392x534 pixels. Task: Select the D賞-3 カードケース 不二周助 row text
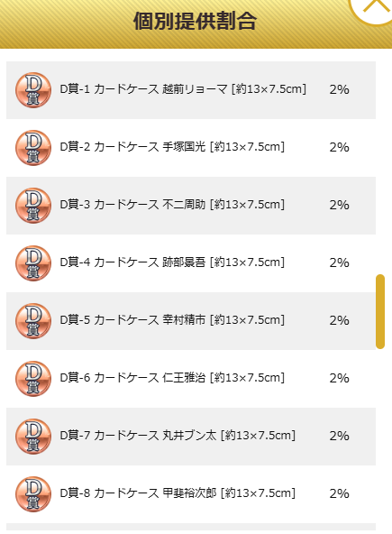pos(172,205)
